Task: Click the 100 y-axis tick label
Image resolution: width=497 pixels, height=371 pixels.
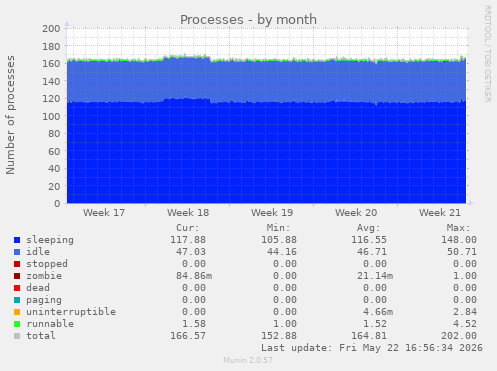Action: pyautogui.click(x=51, y=116)
